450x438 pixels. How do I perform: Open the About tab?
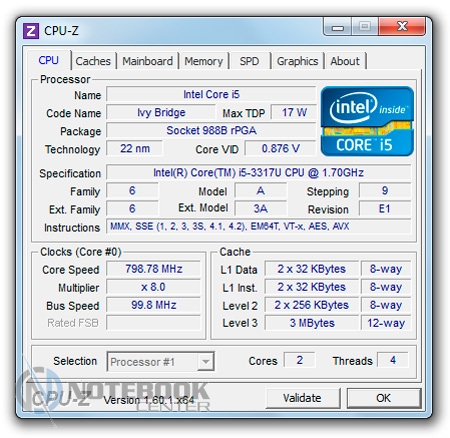(345, 61)
